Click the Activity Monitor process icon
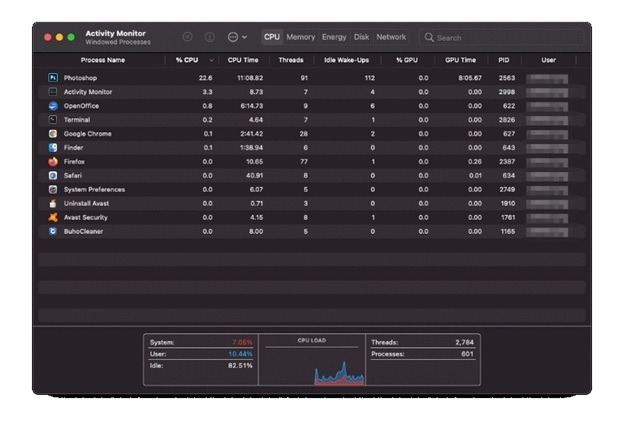Image resolution: width=624 pixels, height=437 pixels. tap(53, 92)
